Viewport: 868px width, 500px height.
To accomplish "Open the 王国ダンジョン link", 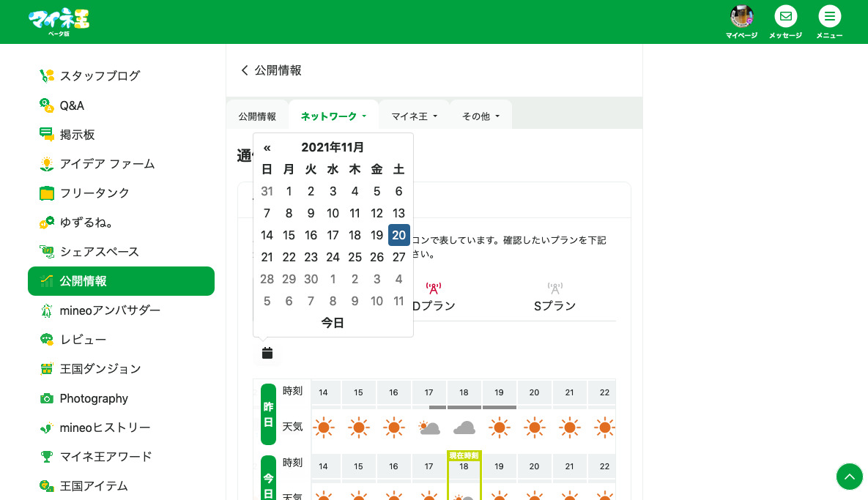I will click(x=100, y=369).
